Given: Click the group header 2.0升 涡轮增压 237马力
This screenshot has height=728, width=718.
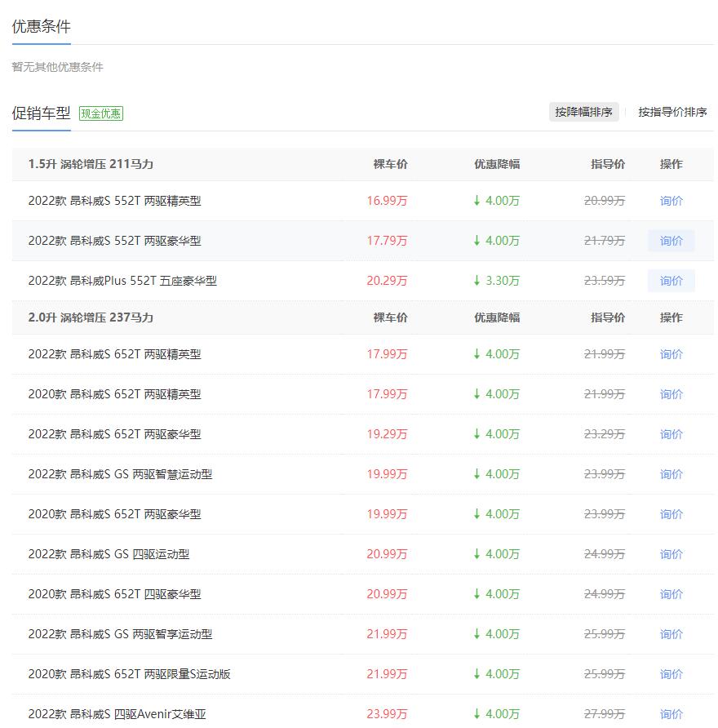Looking at the screenshot, I should tap(91, 317).
